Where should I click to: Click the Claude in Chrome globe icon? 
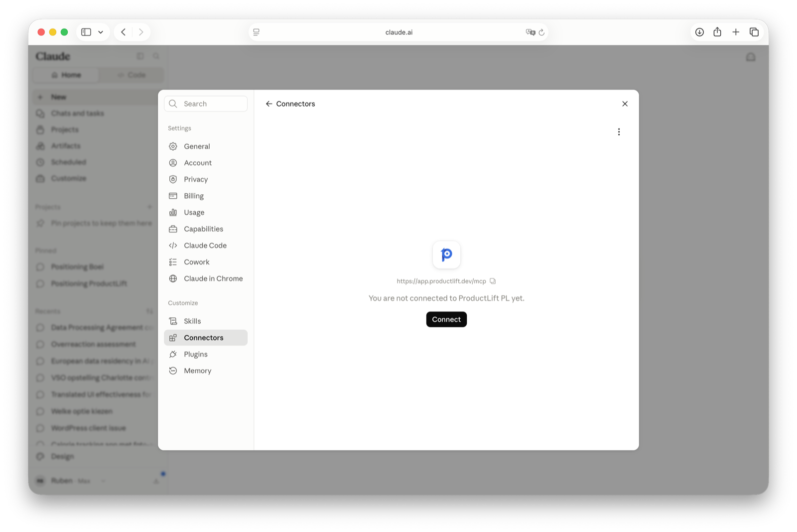tap(173, 278)
